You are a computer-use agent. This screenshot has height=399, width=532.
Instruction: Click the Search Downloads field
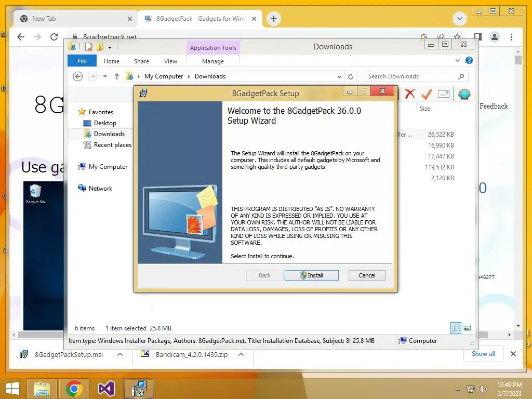click(416, 76)
